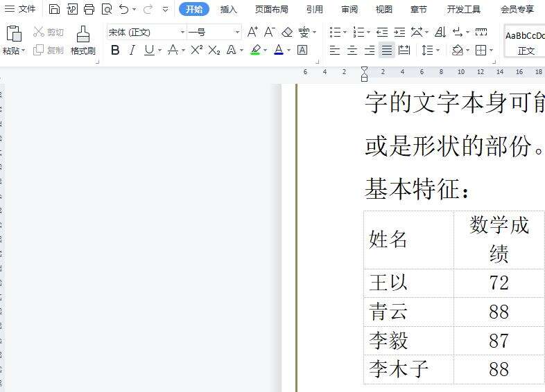This screenshot has width=545, height=392.
Task: Toggle strikethrough A formatting
Action: click(x=173, y=51)
